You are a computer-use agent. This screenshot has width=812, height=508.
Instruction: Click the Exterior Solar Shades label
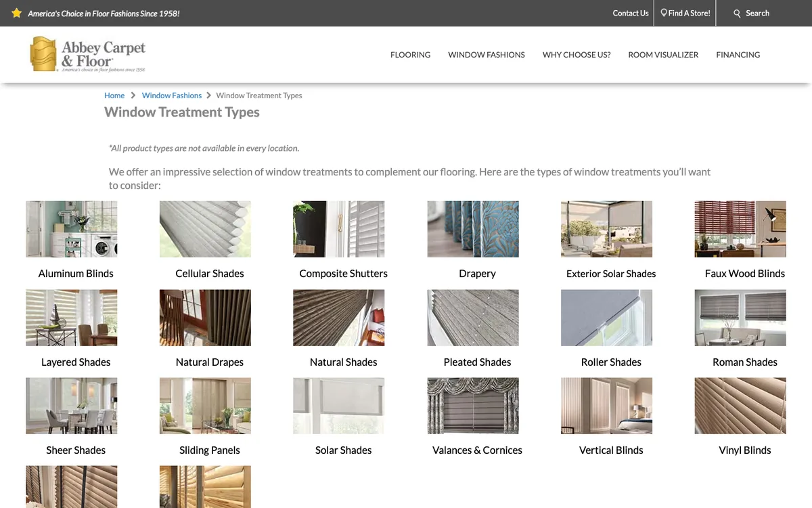pyautogui.click(x=611, y=274)
